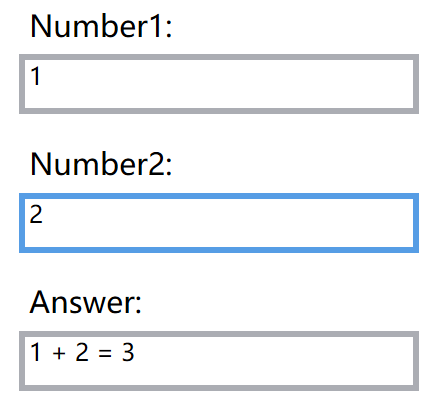This screenshot has height=393, width=434.
Task: Click the gray border of Answer box
Action: click(x=219, y=334)
